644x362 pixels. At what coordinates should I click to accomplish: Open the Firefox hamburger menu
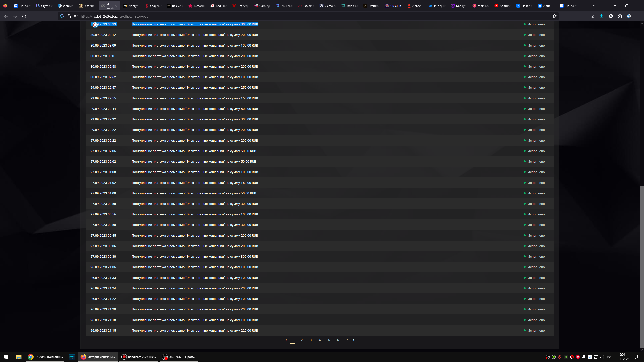coord(638,16)
